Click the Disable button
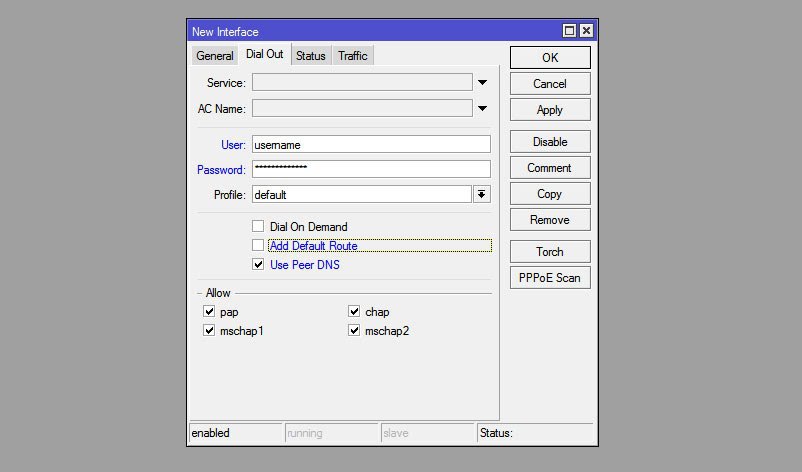Viewport: 802px width, 472px height. click(550, 142)
